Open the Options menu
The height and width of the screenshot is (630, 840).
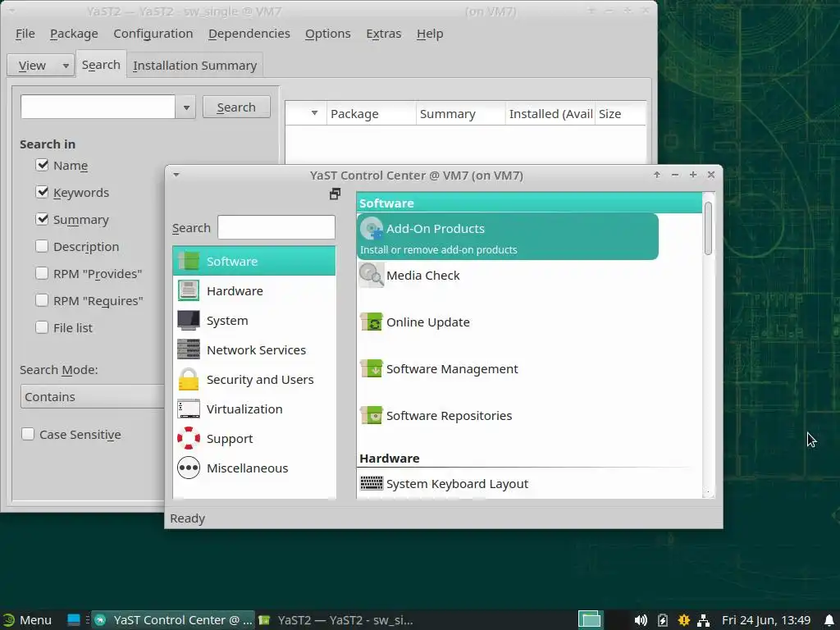(328, 34)
